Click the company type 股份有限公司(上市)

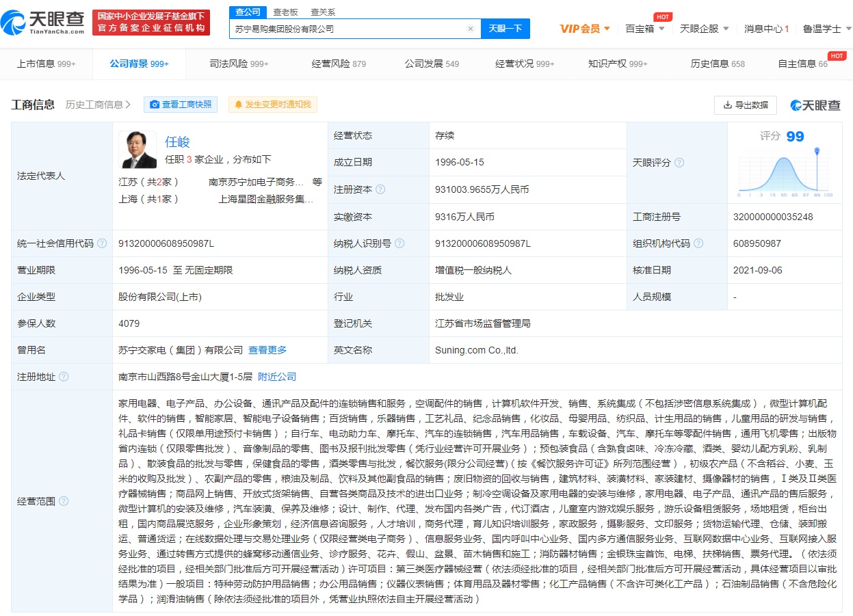point(160,297)
